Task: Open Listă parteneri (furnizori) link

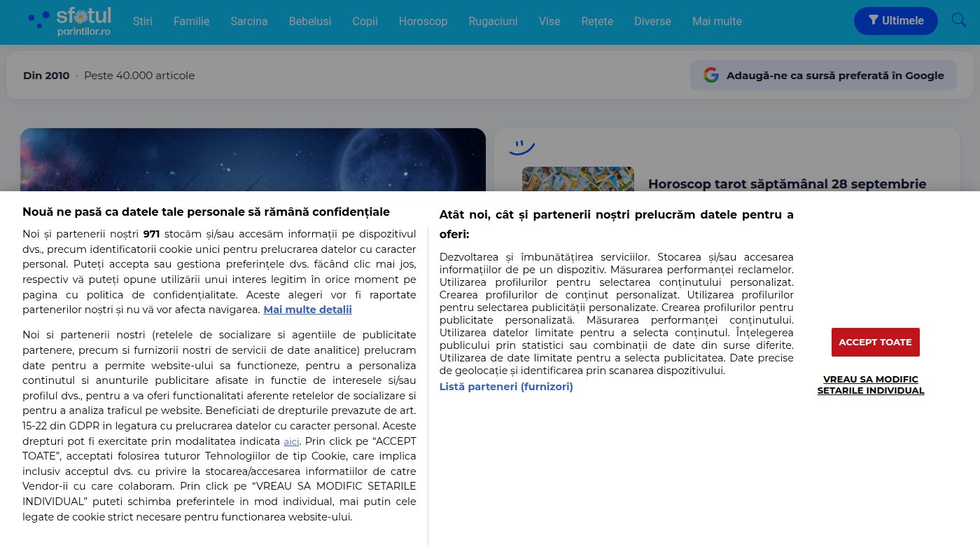Action: (506, 387)
